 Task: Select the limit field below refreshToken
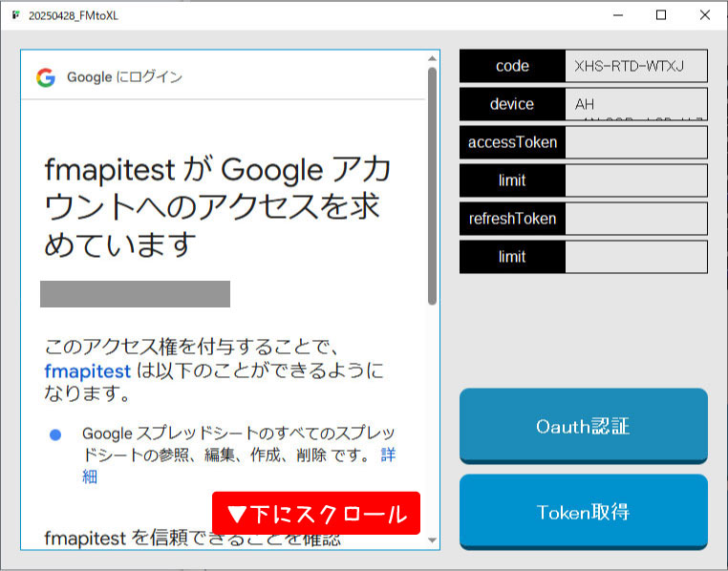pos(636,257)
